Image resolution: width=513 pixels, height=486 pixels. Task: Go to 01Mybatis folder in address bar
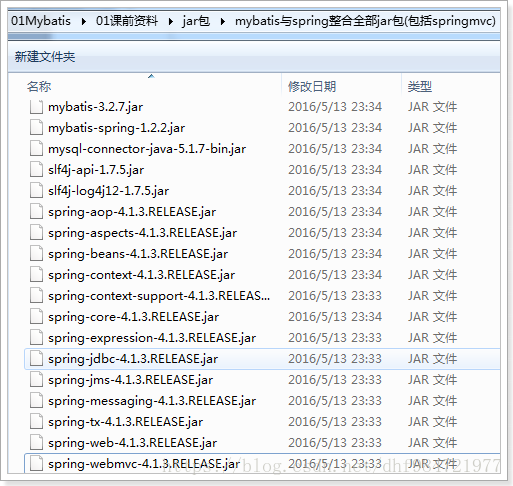[41, 21]
